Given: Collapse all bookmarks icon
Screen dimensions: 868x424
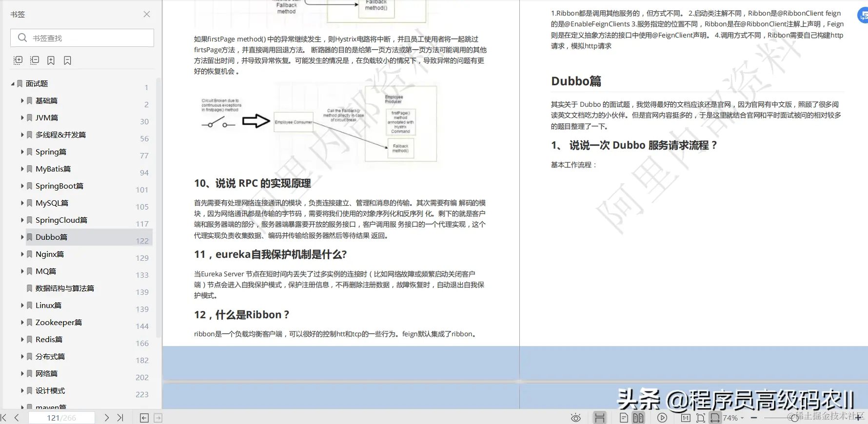Looking at the screenshot, I should point(35,60).
